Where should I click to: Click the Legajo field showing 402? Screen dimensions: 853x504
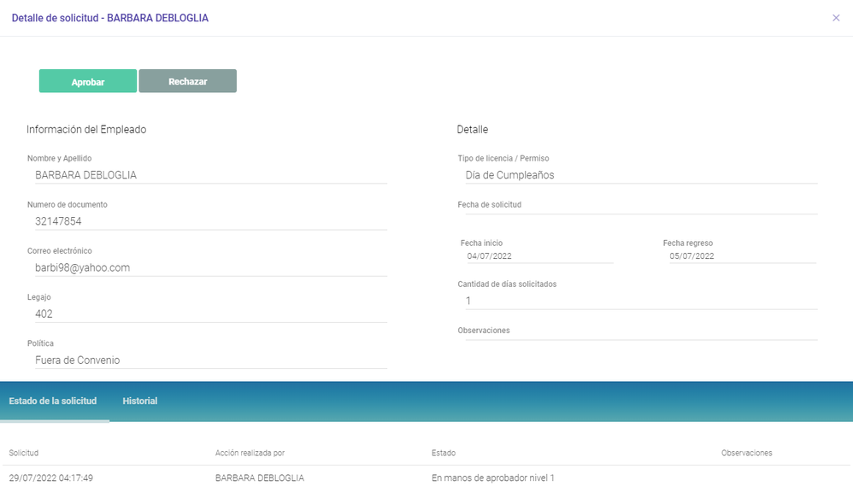(x=211, y=314)
